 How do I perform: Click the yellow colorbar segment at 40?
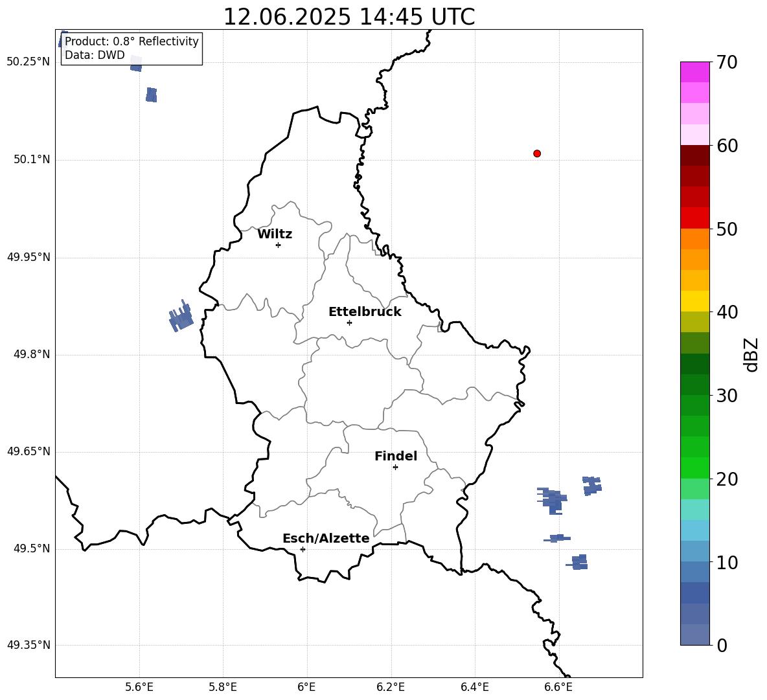pos(695,301)
